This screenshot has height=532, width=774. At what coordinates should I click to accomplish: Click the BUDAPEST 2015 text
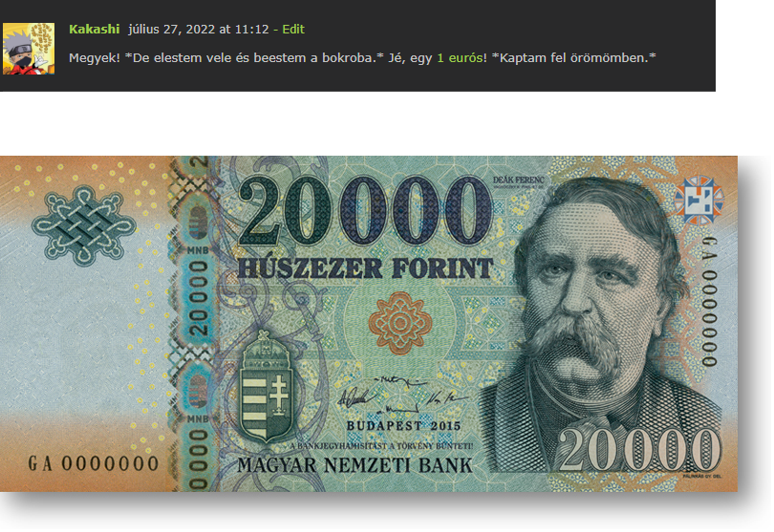point(403,425)
